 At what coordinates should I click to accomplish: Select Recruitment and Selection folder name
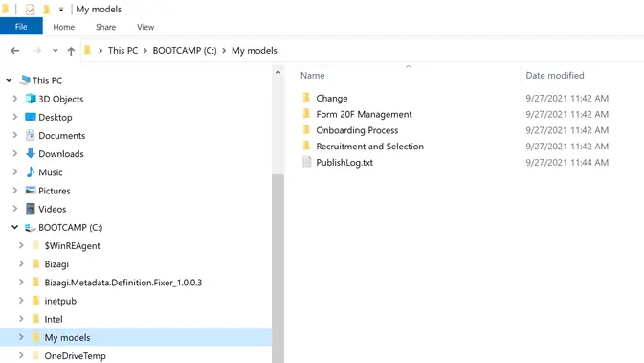click(370, 147)
